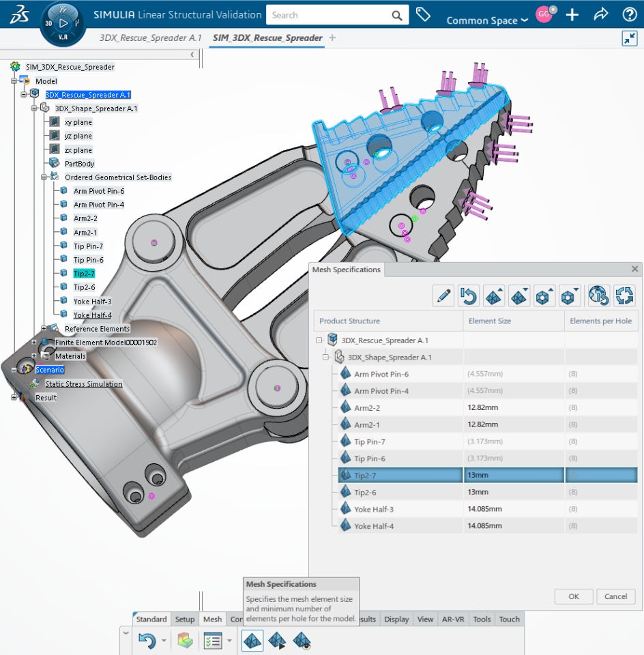The height and width of the screenshot is (655, 644).
Task: Switch to the View tab
Action: click(x=425, y=619)
